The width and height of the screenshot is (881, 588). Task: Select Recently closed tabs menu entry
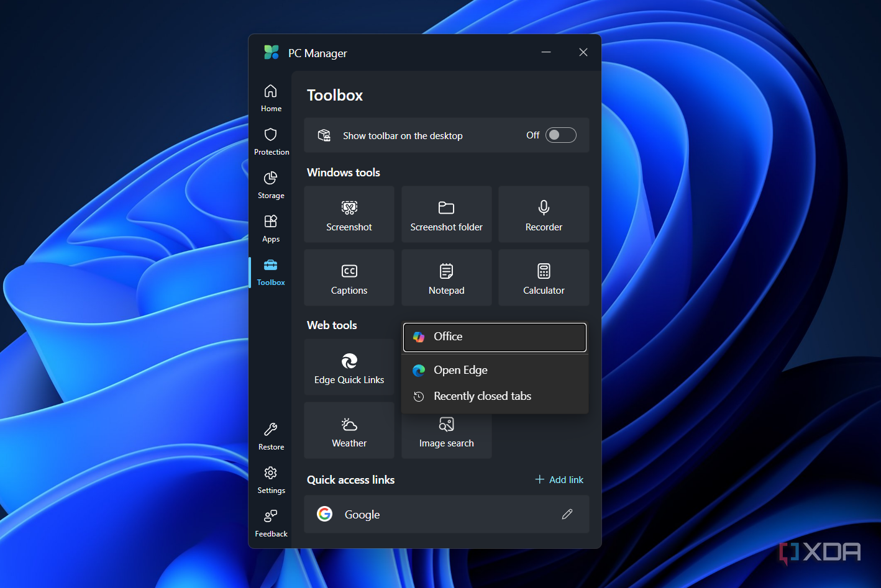coord(495,396)
